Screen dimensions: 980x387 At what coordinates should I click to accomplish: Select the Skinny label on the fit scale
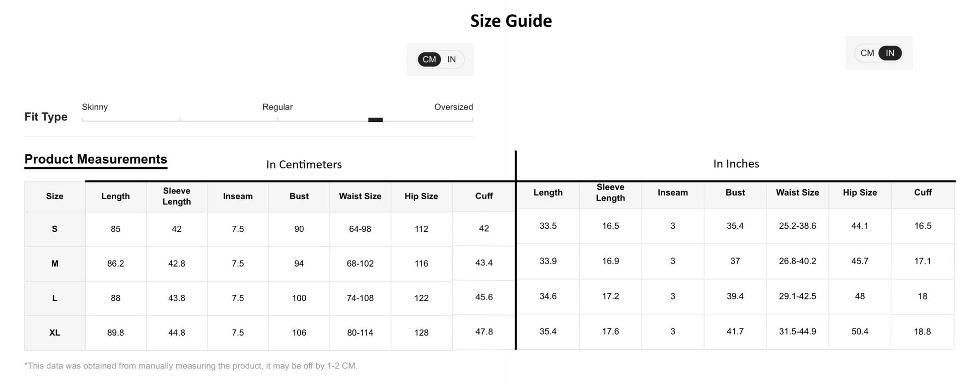[95, 107]
